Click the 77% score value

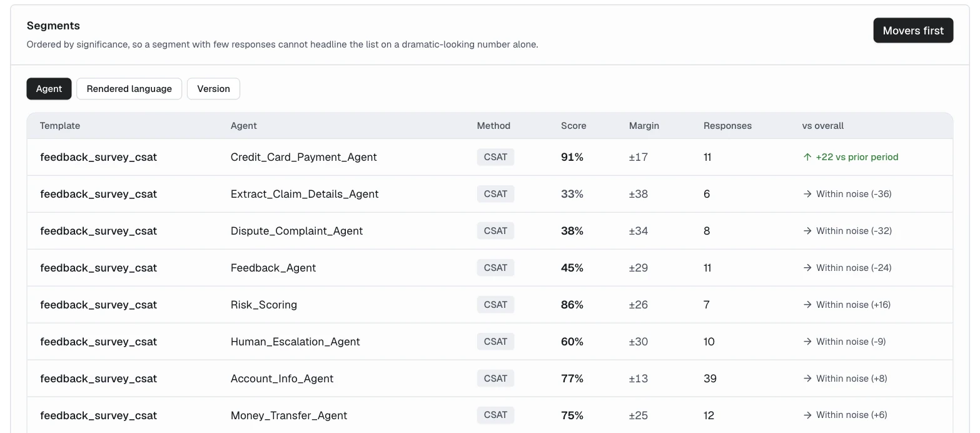(572, 379)
